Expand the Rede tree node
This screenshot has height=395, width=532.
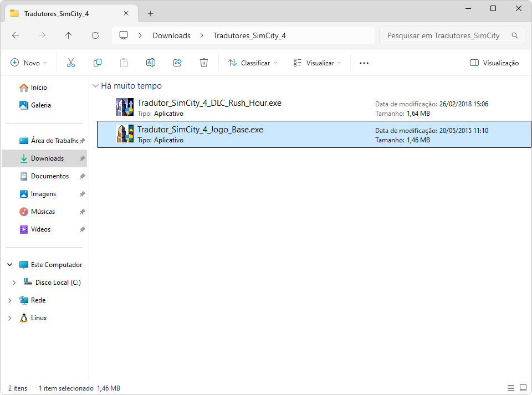(x=10, y=300)
